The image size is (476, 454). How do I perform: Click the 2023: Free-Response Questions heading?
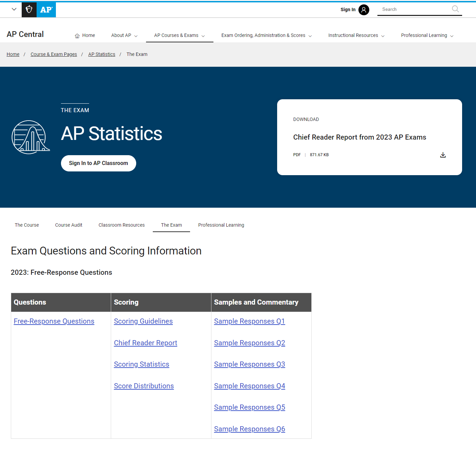click(x=61, y=272)
